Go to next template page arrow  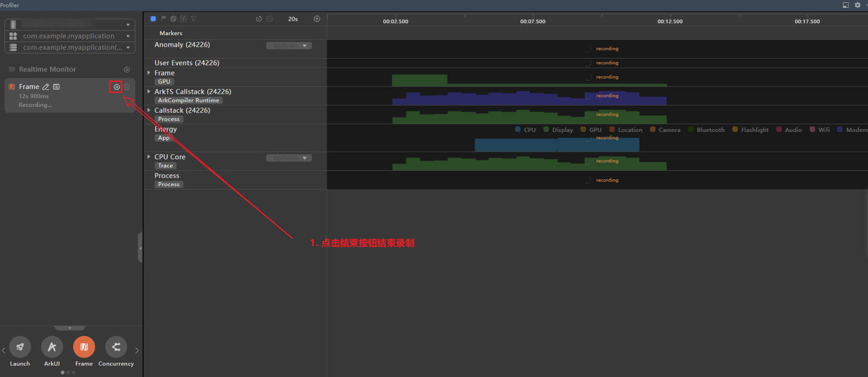[x=137, y=350]
